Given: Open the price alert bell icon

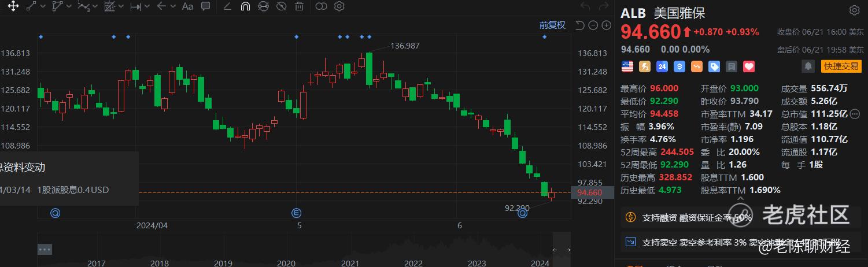Looking at the screenshot, I should coord(808,66).
